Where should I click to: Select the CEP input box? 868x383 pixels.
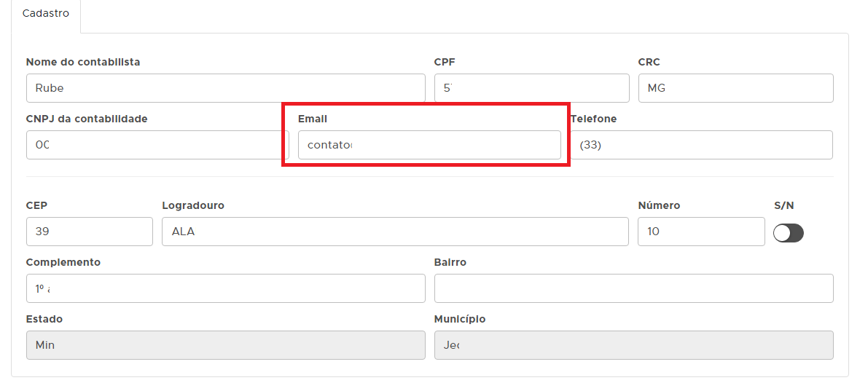(89, 232)
